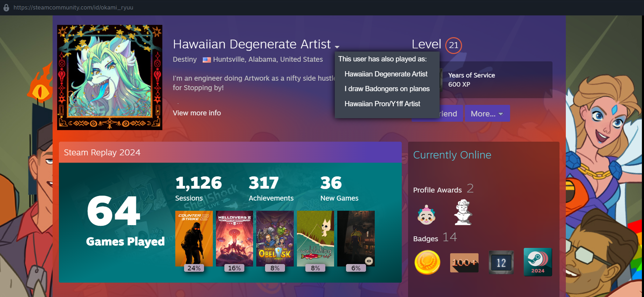Screen dimensions: 644x297
Task: Collapse the name history dropdown arrow
Action: click(337, 47)
